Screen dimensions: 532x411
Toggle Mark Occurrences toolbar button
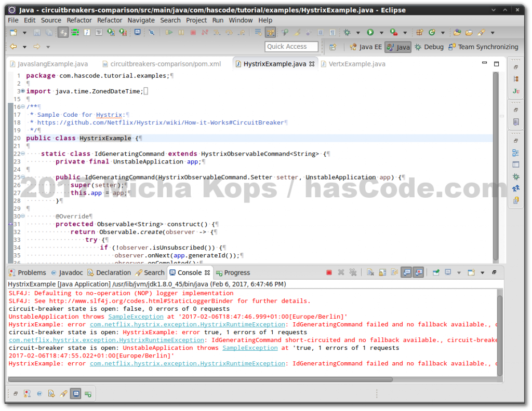pos(297,33)
